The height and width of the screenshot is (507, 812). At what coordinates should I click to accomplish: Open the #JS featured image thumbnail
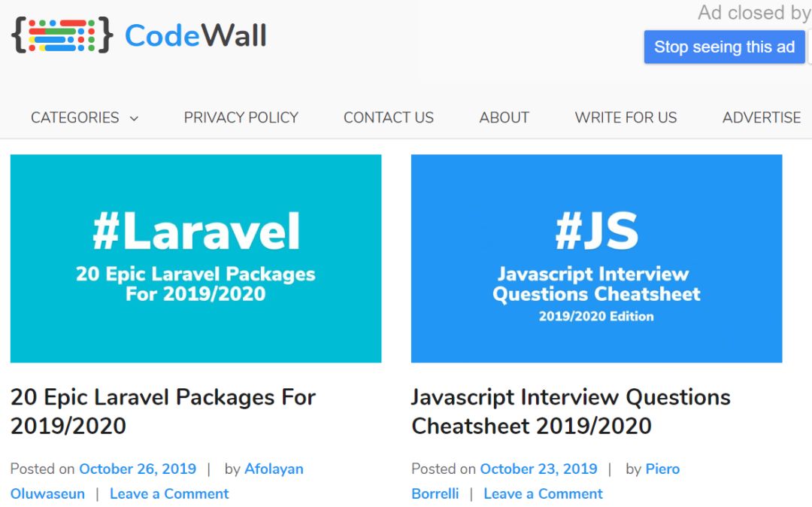coord(596,258)
